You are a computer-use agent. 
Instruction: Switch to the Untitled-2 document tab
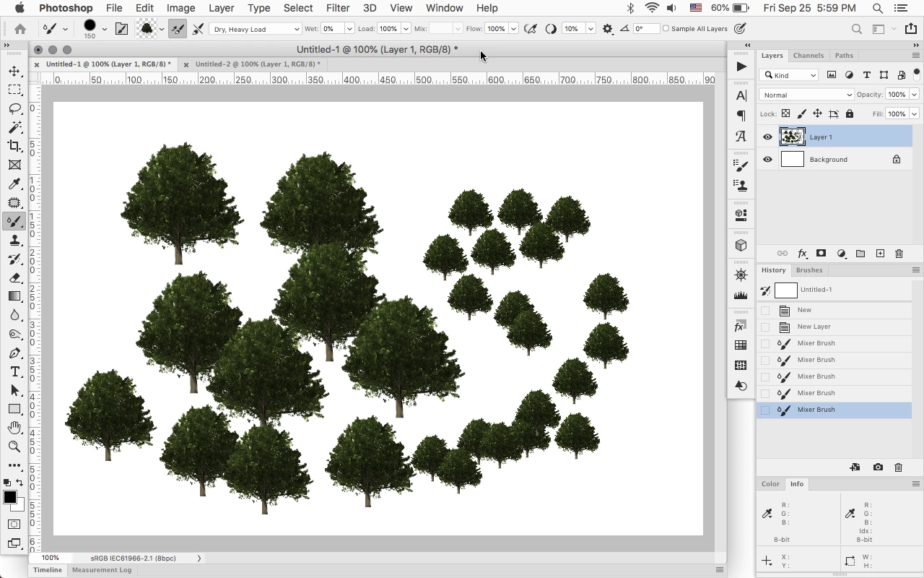coord(257,64)
